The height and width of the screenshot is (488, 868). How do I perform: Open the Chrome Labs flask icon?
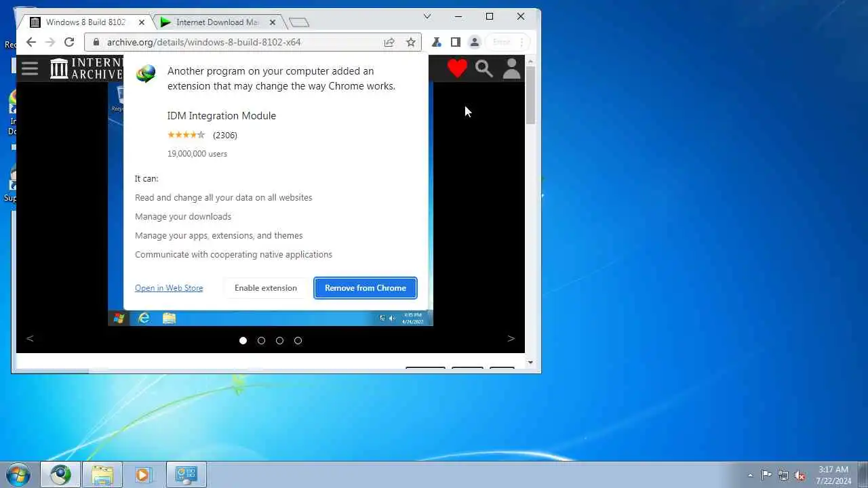tap(437, 42)
